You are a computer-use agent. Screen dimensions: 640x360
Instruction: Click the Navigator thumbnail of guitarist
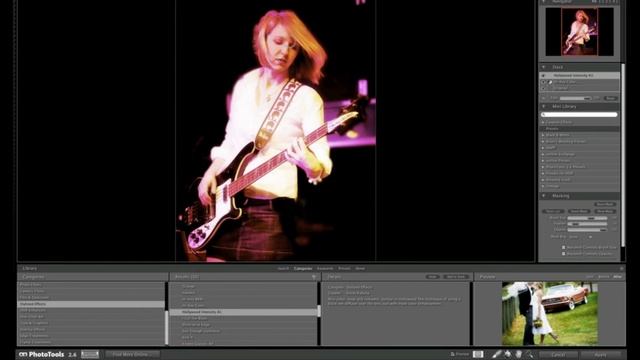pos(580,32)
